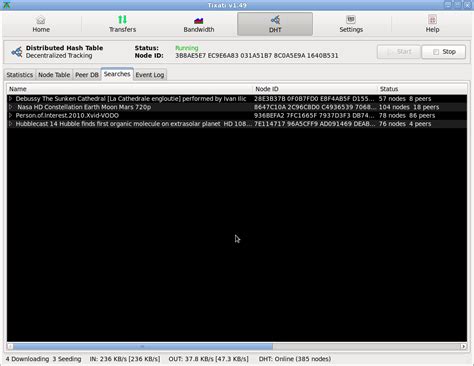Select the DHT toolbar button

coord(275,24)
